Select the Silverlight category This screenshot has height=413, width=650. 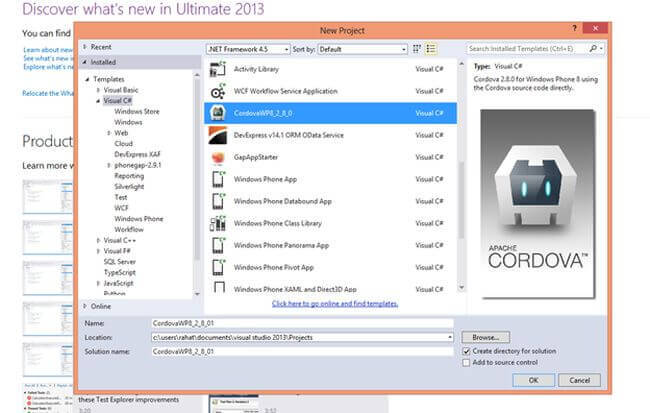pos(129,187)
